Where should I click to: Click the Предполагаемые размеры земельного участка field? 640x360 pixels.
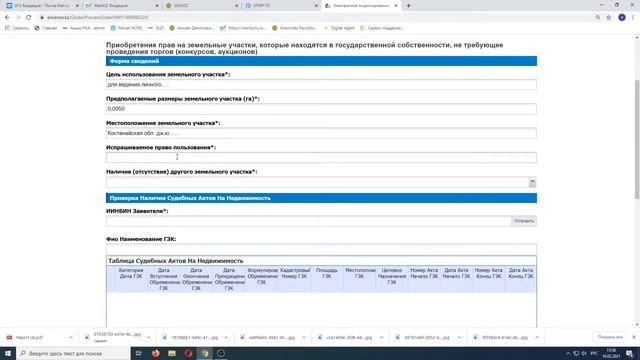pyautogui.click(x=321, y=109)
